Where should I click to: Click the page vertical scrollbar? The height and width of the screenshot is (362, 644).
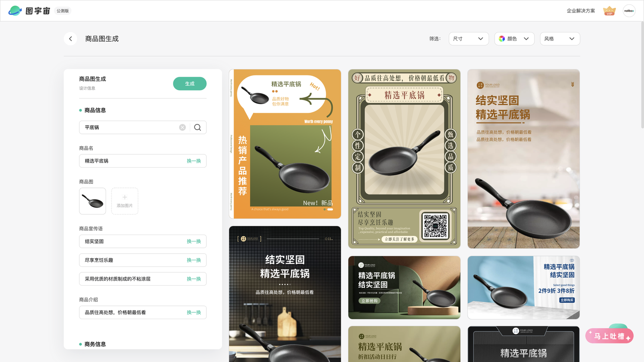642,75
